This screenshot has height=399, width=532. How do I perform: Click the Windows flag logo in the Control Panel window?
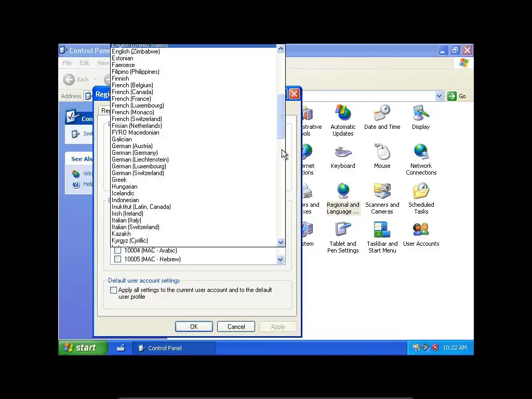(x=463, y=63)
